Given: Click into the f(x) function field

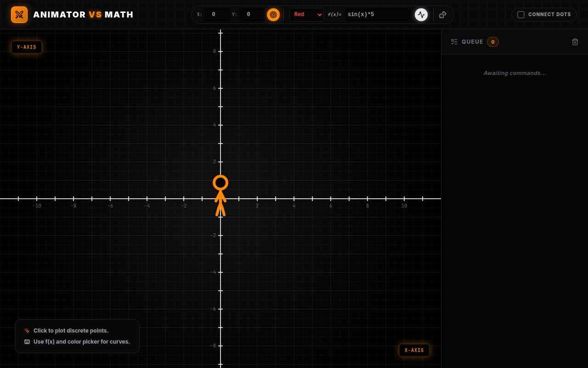Looking at the screenshot, I should pyautogui.click(x=378, y=15).
